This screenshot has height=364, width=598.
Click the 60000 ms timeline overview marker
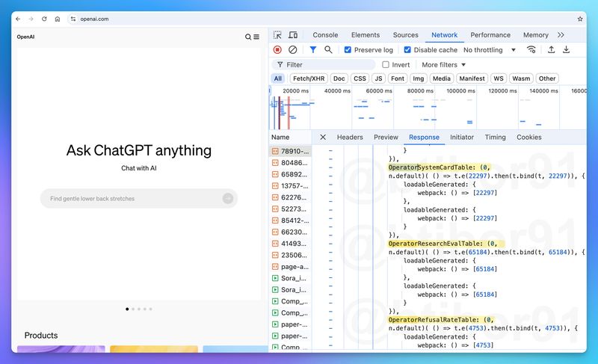coord(379,91)
